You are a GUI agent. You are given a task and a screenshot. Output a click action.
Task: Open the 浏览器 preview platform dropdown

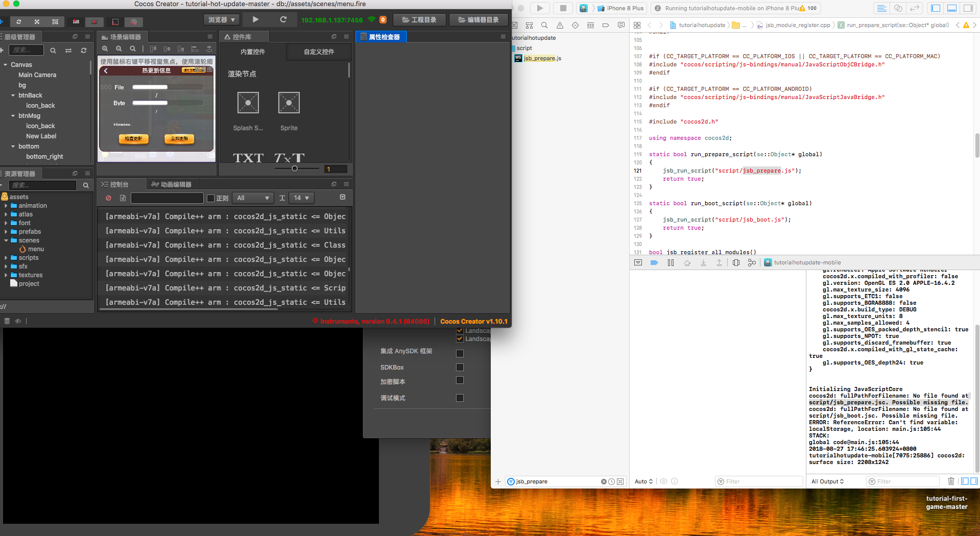pyautogui.click(x=222, y=20)
